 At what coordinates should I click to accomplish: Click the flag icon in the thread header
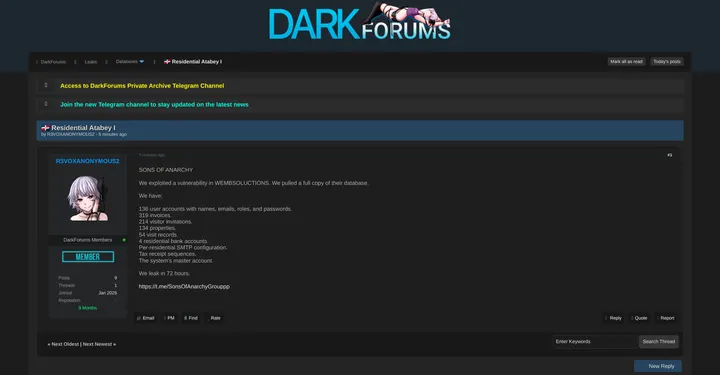45,128
